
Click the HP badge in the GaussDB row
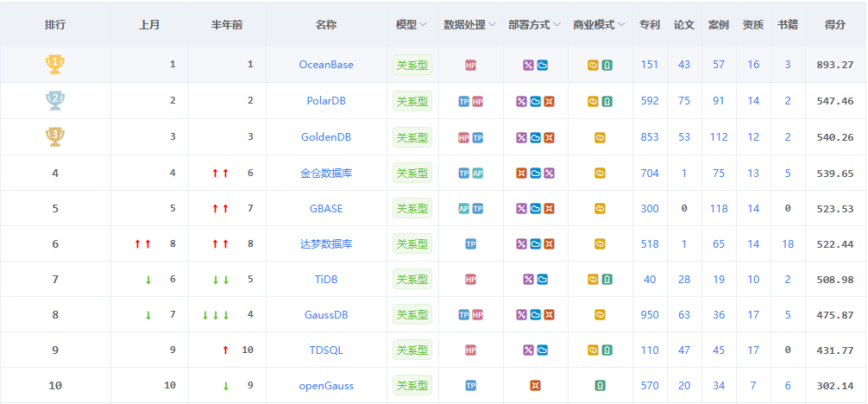click(478, 315)
